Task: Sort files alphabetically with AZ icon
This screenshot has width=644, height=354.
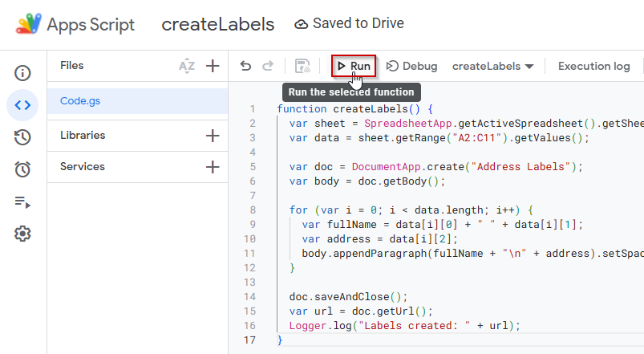Action: tap(187, 66)
